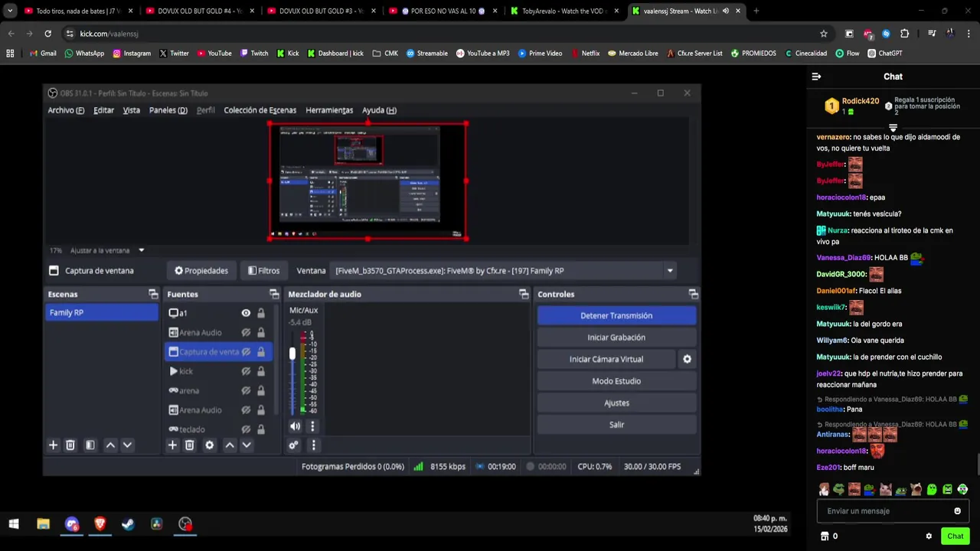Hide the a1 source using its eye icon
This screenshot has height=551, width=980.
[x=246, y=313]
